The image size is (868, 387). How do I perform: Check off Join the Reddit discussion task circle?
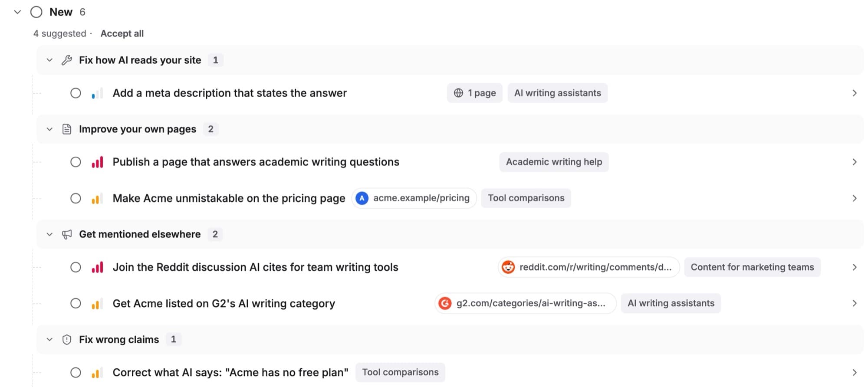[x=76, y=267]
